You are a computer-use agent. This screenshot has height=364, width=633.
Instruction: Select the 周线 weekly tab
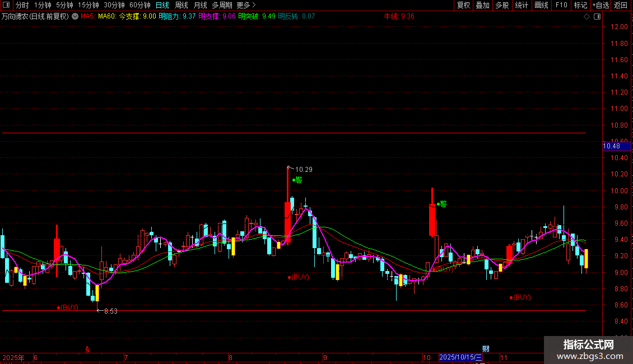181,5
